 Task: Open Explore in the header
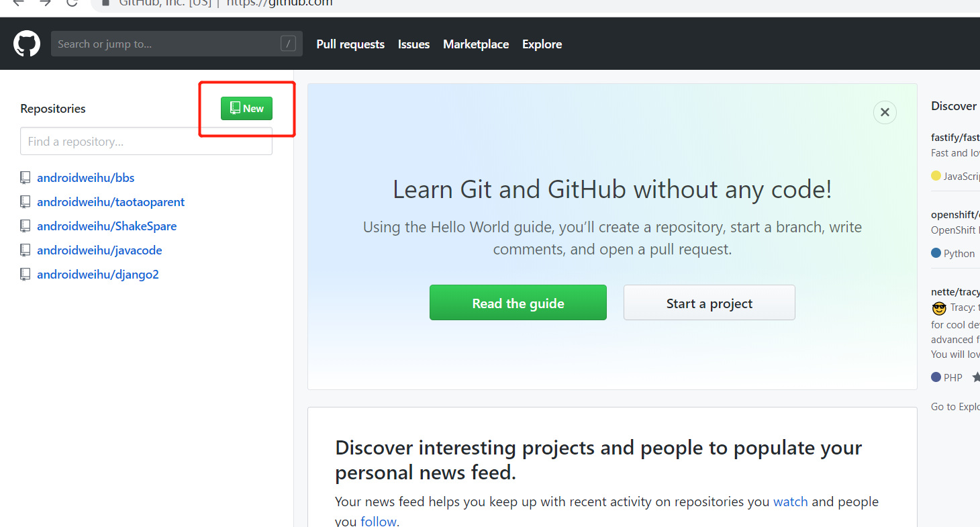pos(542,44)
